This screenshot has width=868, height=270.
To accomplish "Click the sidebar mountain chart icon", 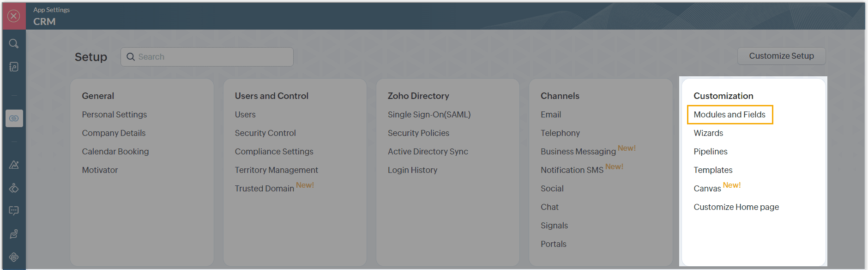I will click(14, 165).
